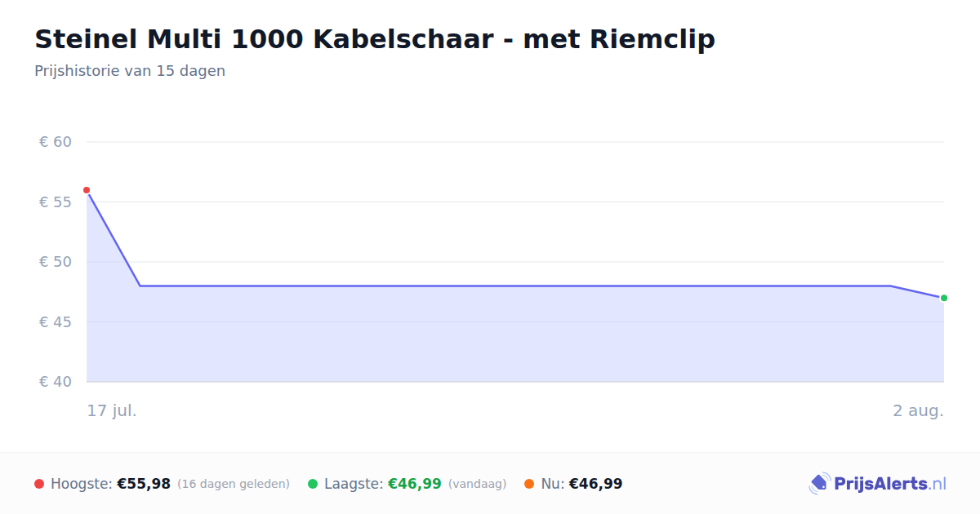Click the Prijshistorie van 15 dagen subtitle

pos(130,71)
